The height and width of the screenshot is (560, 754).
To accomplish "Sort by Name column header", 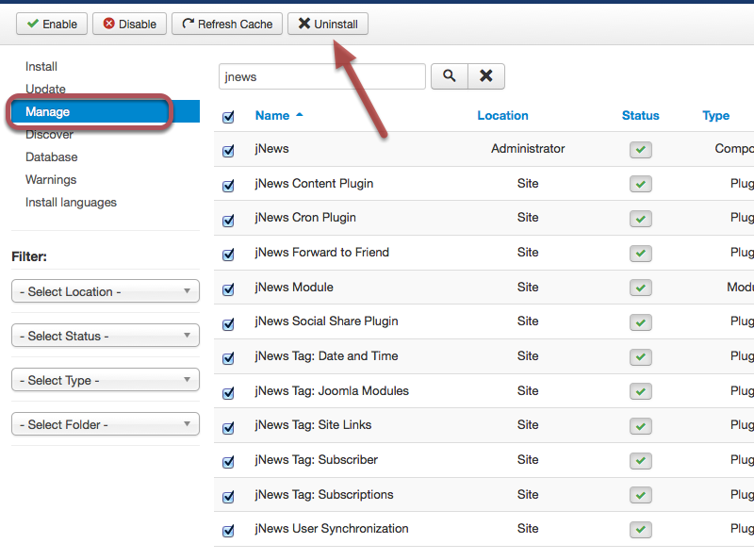I will click(272, 115).
